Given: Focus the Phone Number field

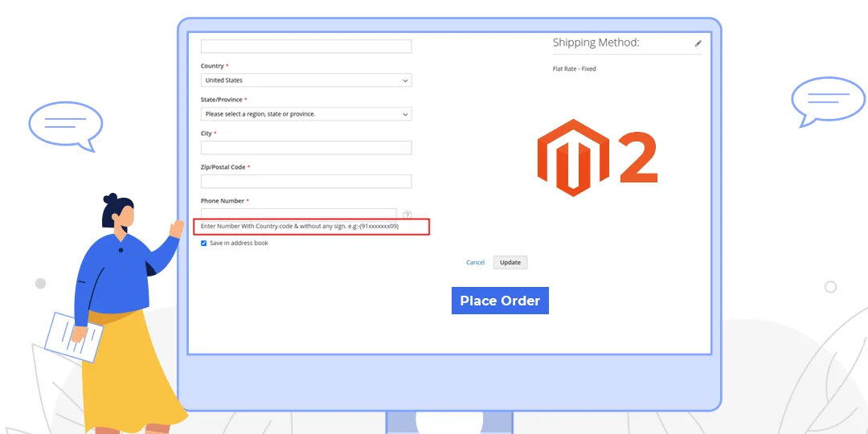Looking at the screenshot, I should (299, 213).
